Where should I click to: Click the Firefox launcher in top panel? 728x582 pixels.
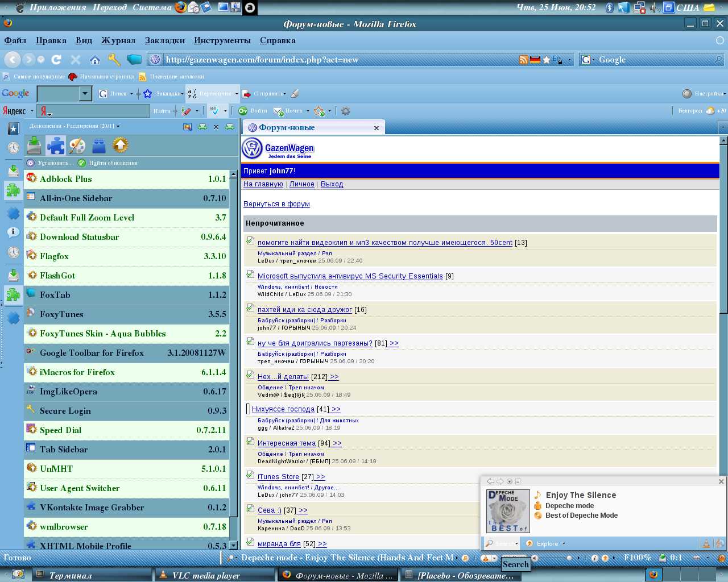pos(181,7)
